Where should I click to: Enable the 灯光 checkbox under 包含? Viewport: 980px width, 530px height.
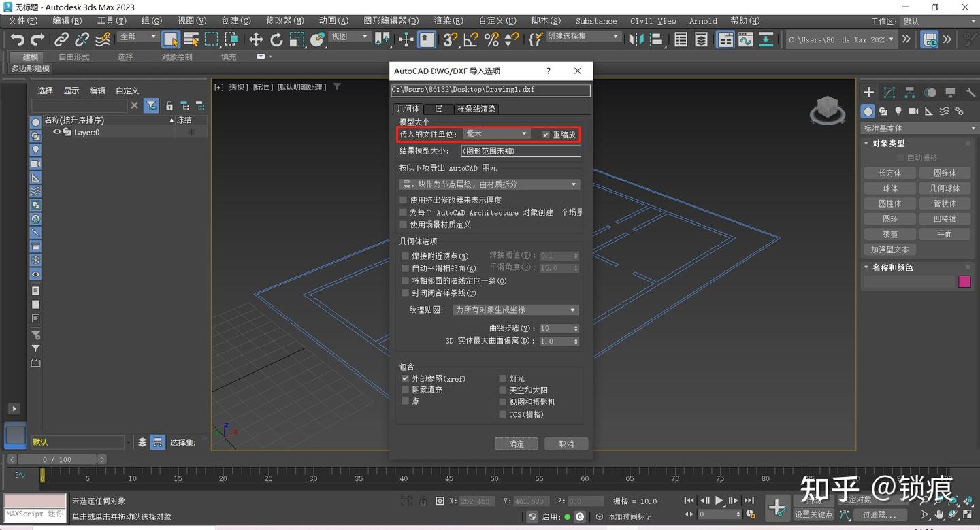502,378
